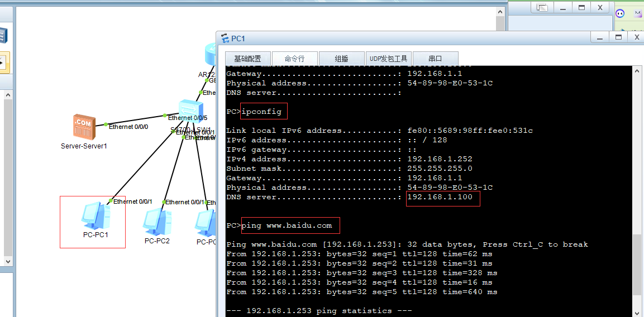Close the main eNSP window
The width and height of the screenshot is (644, 317).
(600, 7)
